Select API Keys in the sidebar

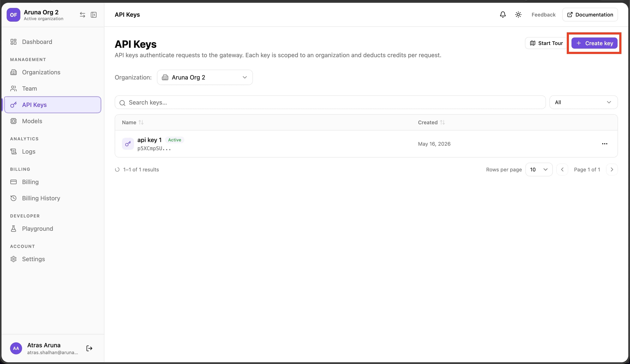[53, 105]
